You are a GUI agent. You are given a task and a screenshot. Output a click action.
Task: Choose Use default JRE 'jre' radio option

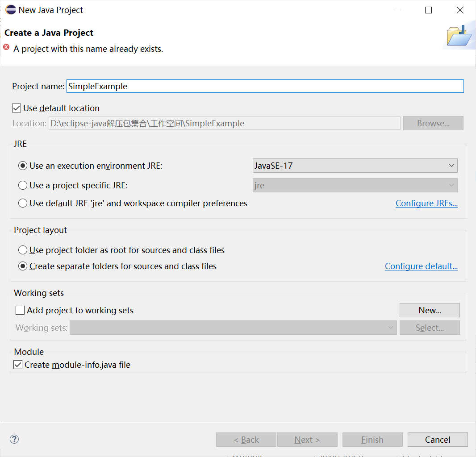(23, 203)
